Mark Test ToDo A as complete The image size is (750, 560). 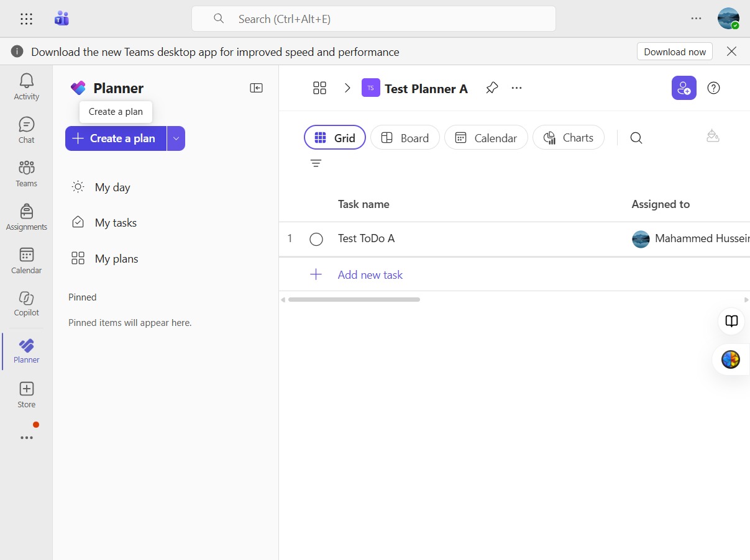tap(316, 239)
